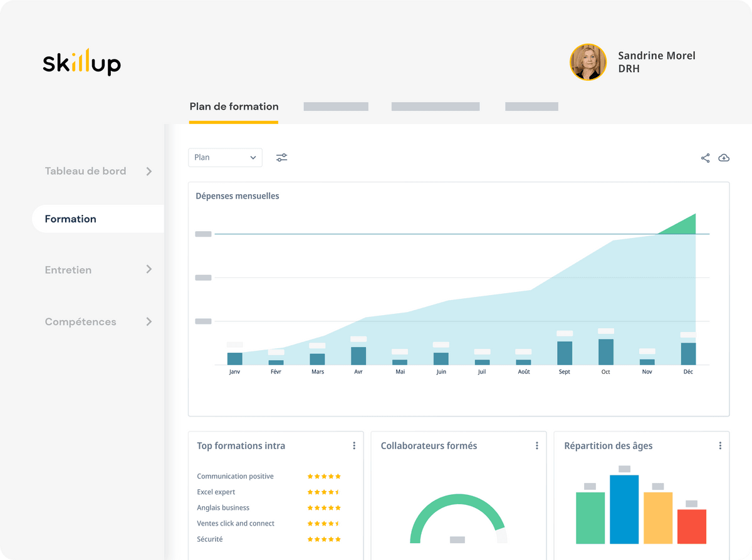The height and width of the screenshot is (560, 752).
Task: Click the blue bar in Répartition des âges
Action: click(624, 509)
